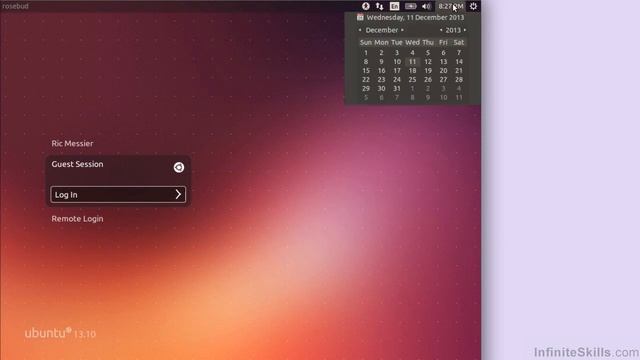Screen dimensions: 640x360
Task: Open the sound volume speaker icon
Action: pos(426,6)
